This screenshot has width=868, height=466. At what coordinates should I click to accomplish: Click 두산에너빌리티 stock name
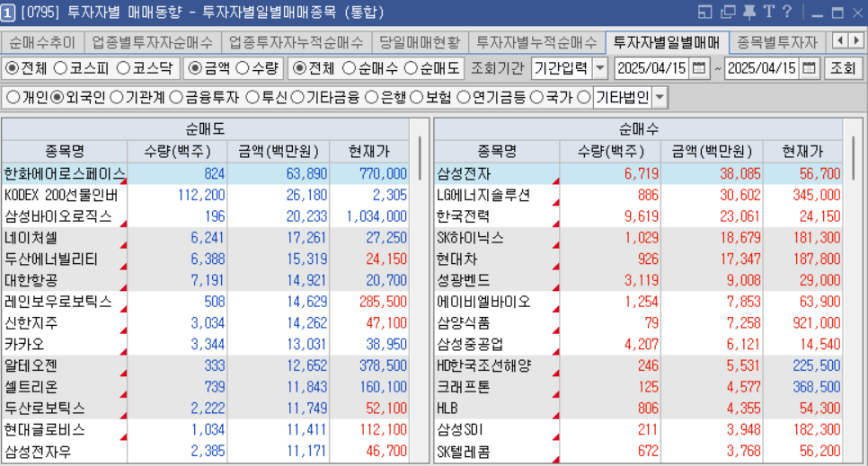(51, 259)
